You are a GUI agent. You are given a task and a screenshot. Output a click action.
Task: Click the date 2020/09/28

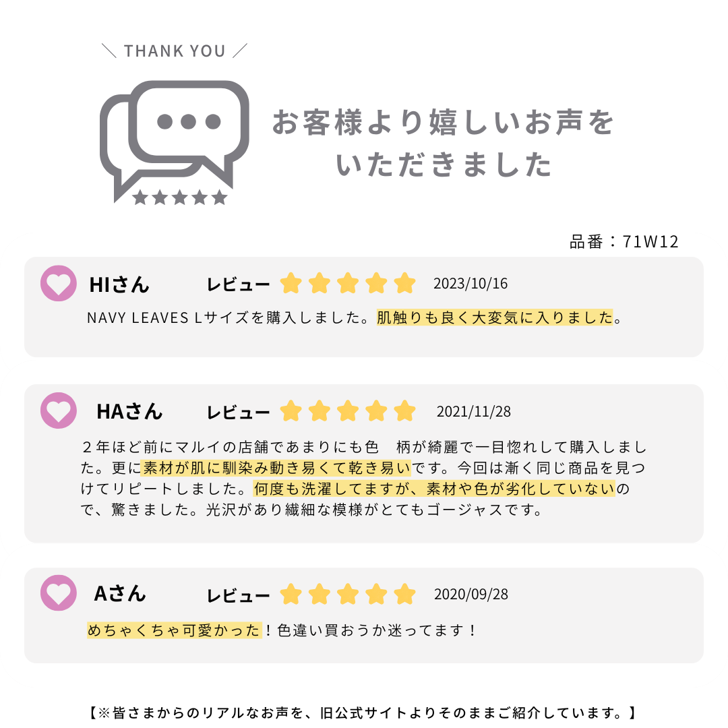pos(471,595)
